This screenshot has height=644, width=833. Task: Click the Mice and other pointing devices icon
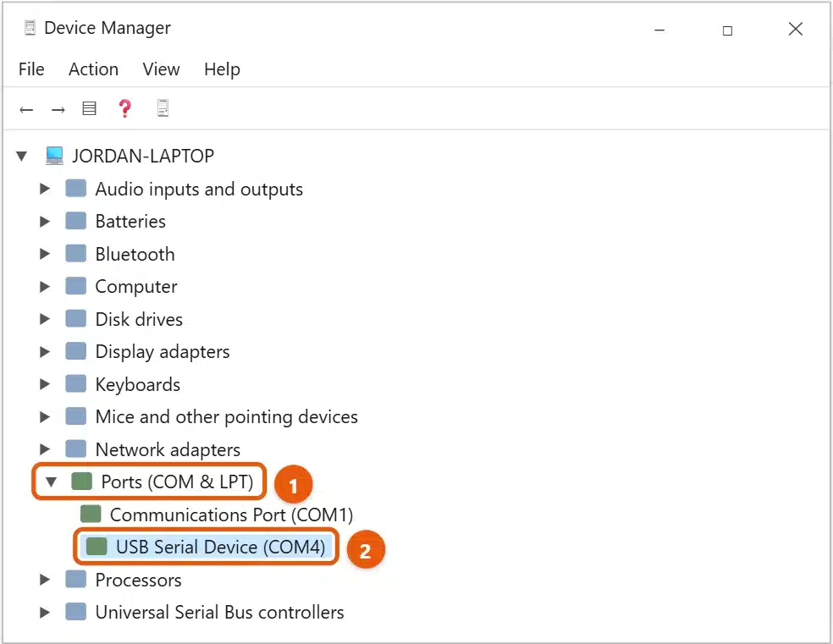[76, 416]
